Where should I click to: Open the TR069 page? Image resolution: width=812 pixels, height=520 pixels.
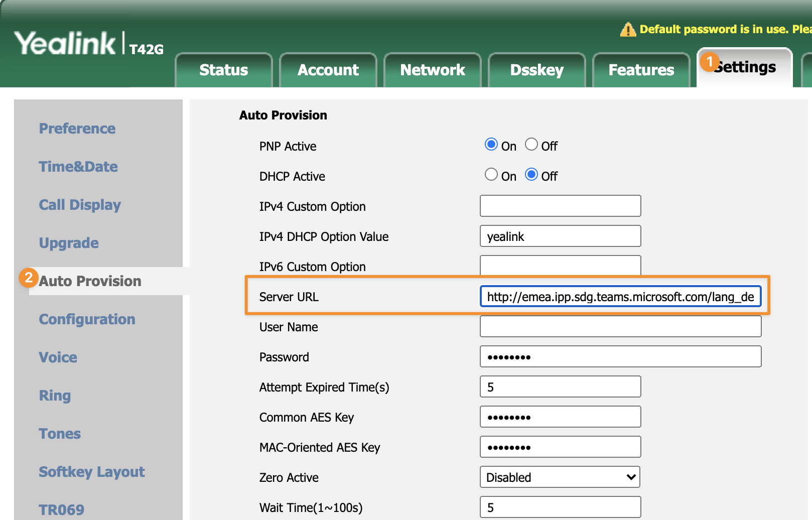[62, 510]
